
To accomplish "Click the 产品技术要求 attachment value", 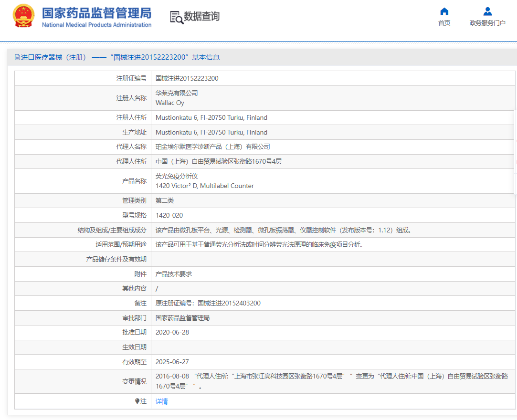I will pos(174,274).
